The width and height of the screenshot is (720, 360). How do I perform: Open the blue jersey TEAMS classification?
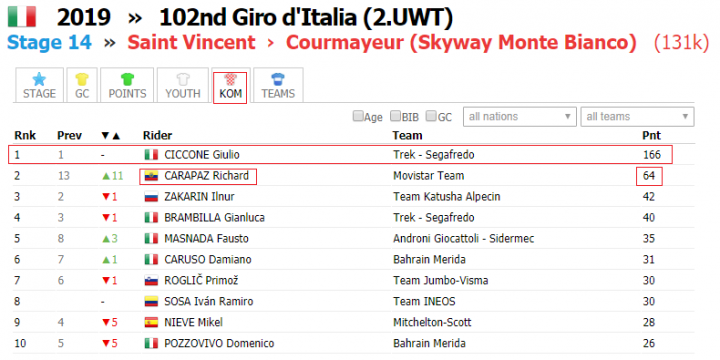pyautogui.click(x=278, y=85)
